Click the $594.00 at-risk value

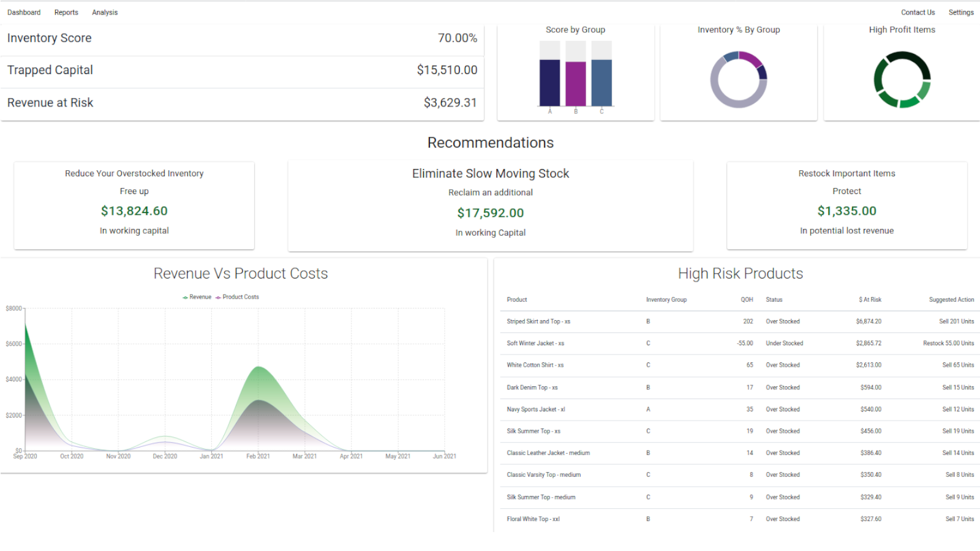coord(871,388)
